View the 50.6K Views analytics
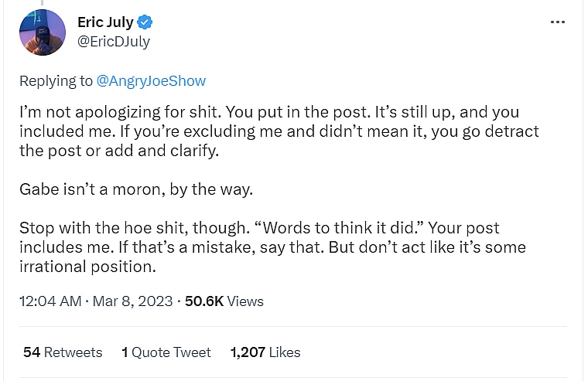 point(224,301)
